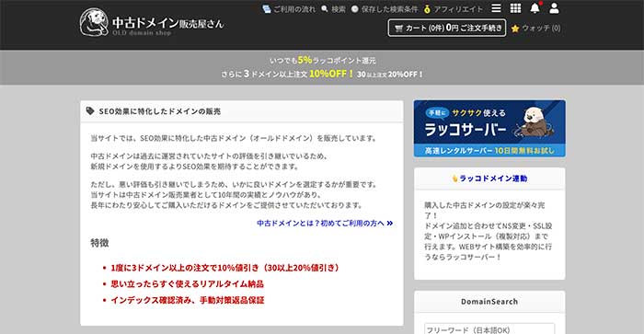Screen dimensions: 644x334
Task: Click the sea otter logo icon
Action: pyautogui.click(x=94, y=22)
